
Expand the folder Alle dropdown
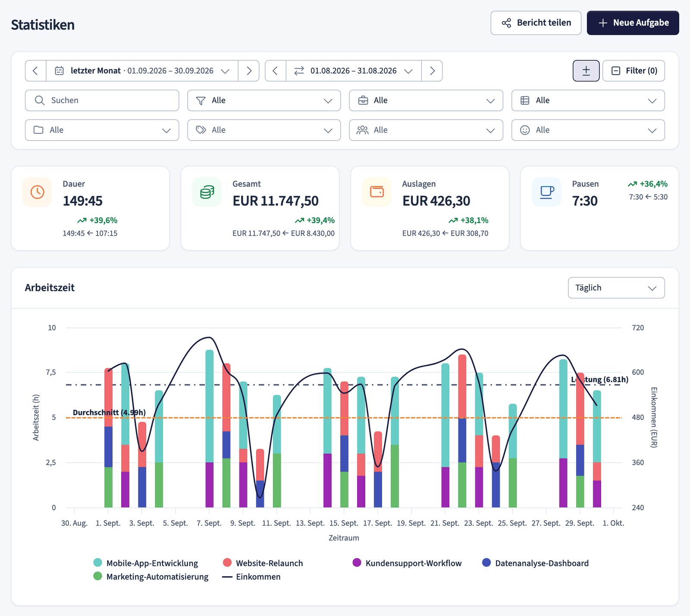[x=102, y=130]
